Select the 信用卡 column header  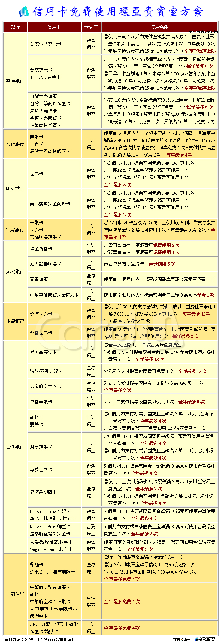54,27
